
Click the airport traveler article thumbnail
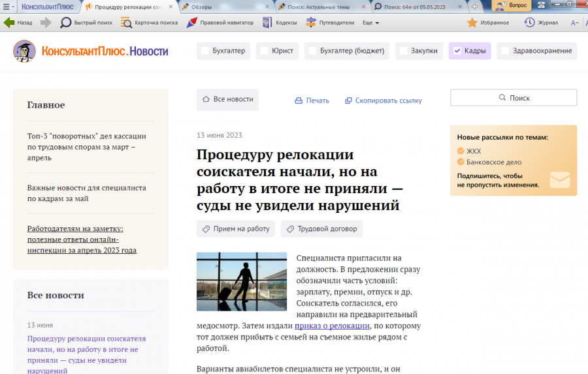[x=242, y=281]
